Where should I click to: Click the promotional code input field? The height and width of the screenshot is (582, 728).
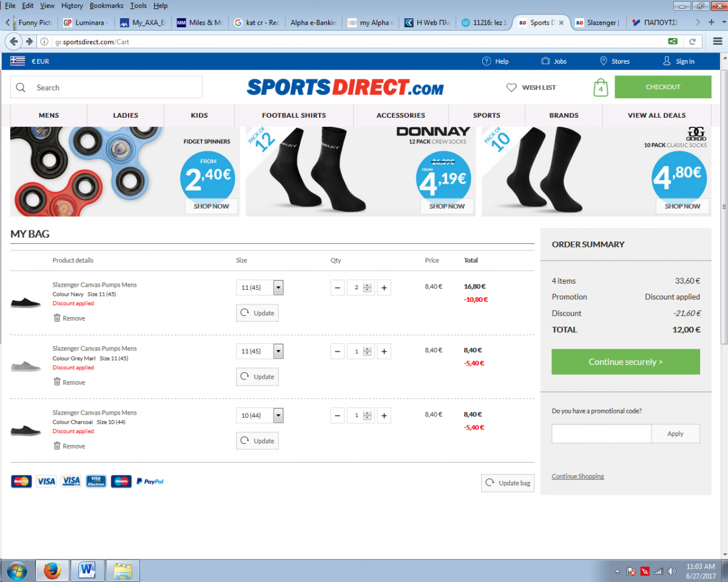pos(601,433)
